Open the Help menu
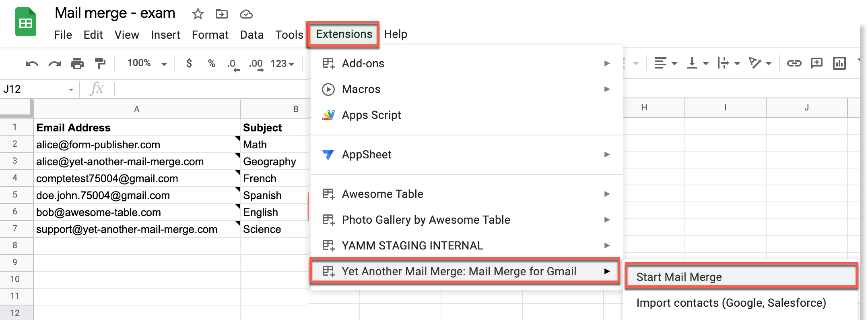This screenshot has width=868, height=320. pyautogui.click(x=396, y=34)
